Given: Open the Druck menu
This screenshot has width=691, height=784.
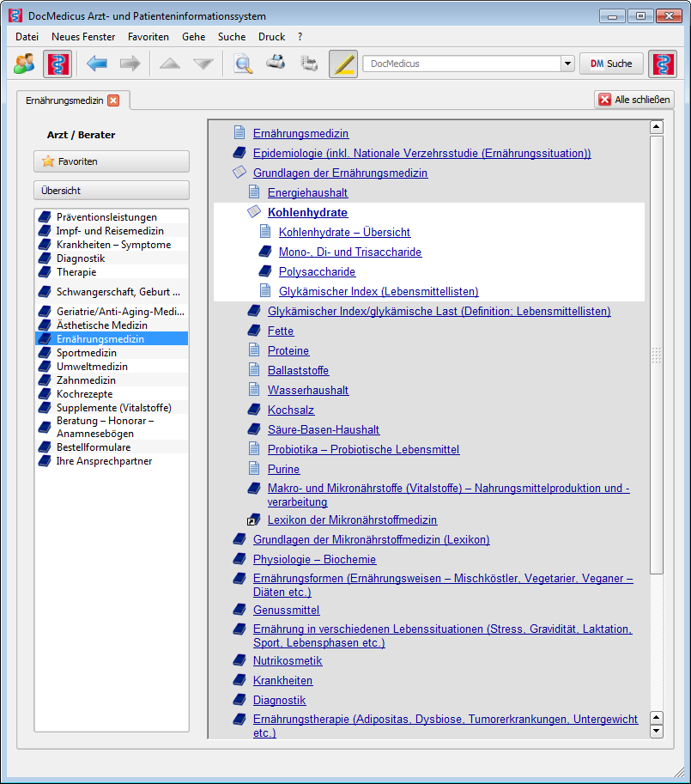Looking at the screenshot, I should point(272,37).
